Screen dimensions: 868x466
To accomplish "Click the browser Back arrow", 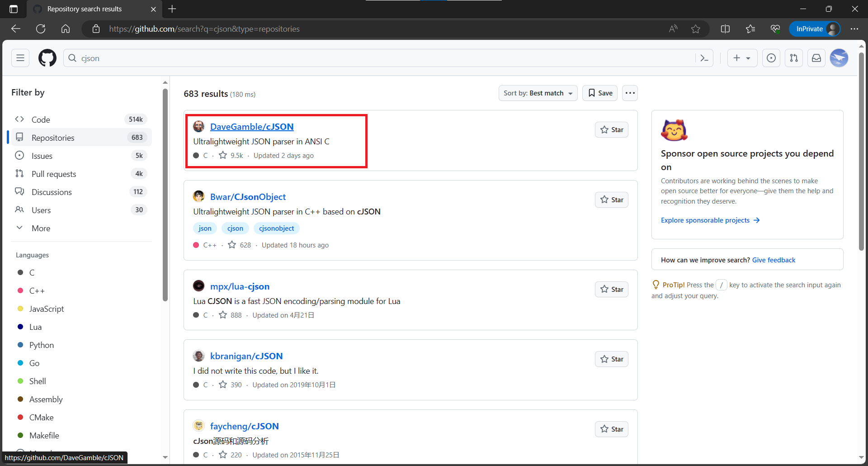I will (16, 29).
